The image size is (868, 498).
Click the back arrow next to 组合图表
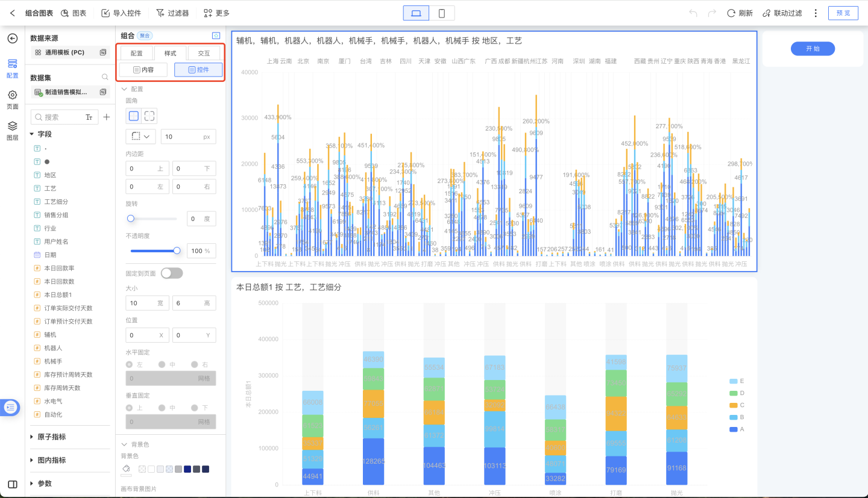tap(13, 13)
